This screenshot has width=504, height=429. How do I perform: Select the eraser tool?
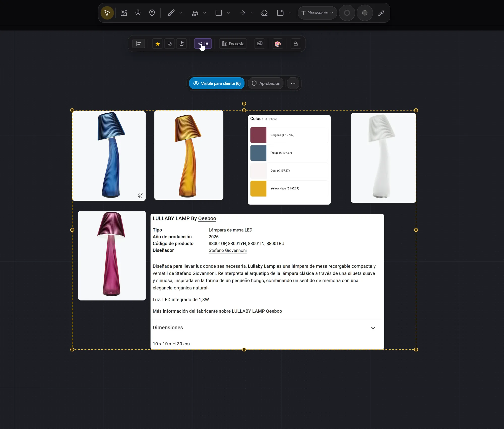pyautogui.click(x=264, y=13)
